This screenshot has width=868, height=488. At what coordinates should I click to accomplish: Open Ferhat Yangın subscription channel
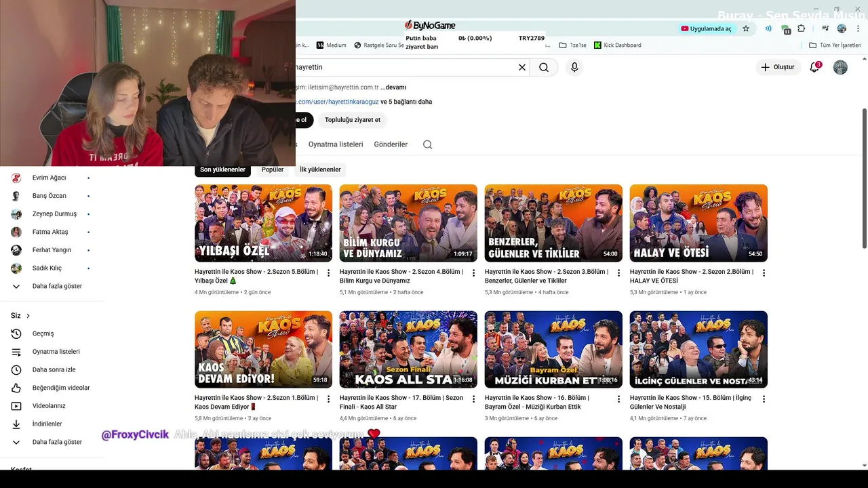coord(51,250)
